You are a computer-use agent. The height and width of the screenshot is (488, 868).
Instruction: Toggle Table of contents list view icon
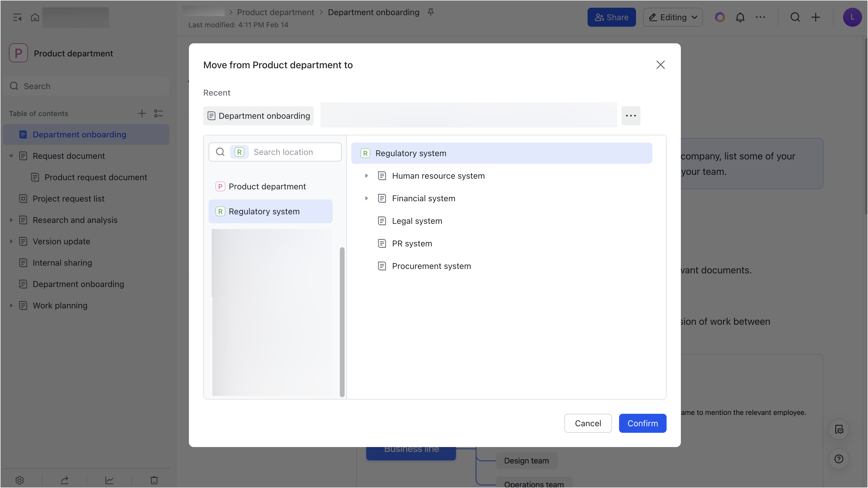pos(158,113)
